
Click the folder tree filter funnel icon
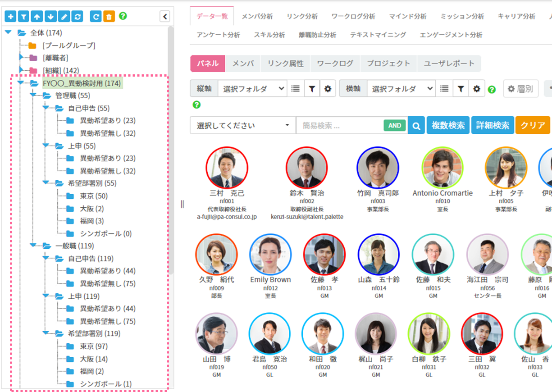click(x=23, y=17)
